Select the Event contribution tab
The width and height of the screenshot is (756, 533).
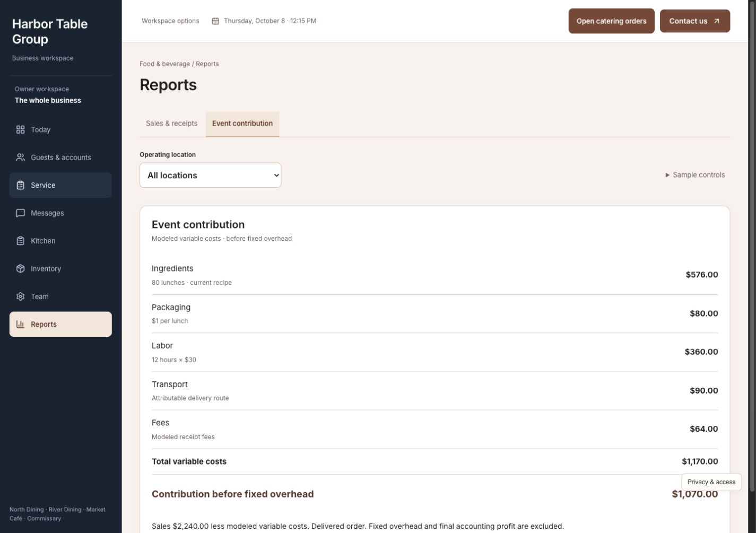[242, 124]
